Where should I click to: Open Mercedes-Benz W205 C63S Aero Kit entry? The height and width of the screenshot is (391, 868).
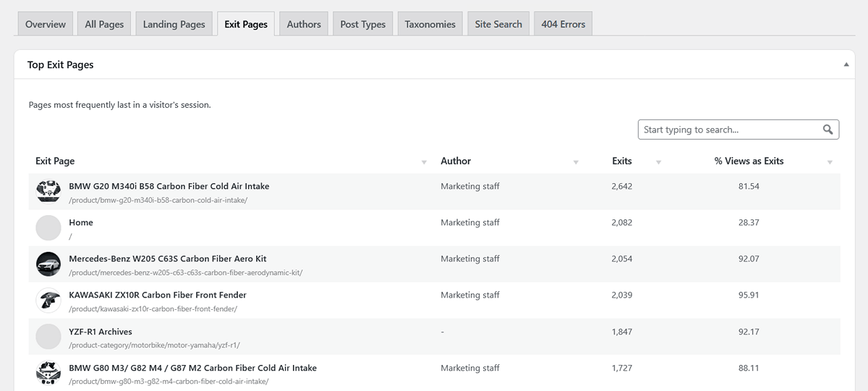(x=168, y=258)
